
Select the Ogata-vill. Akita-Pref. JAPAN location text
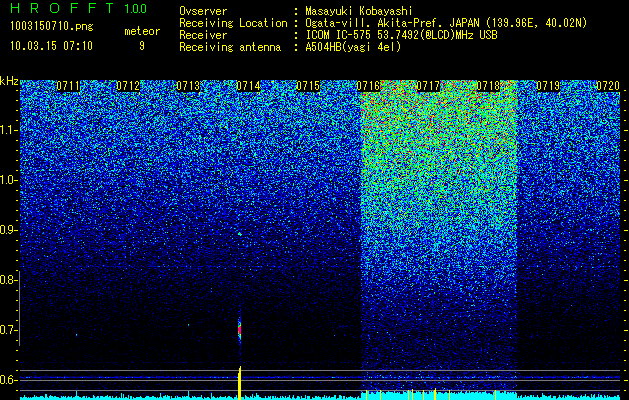point(446,23)
